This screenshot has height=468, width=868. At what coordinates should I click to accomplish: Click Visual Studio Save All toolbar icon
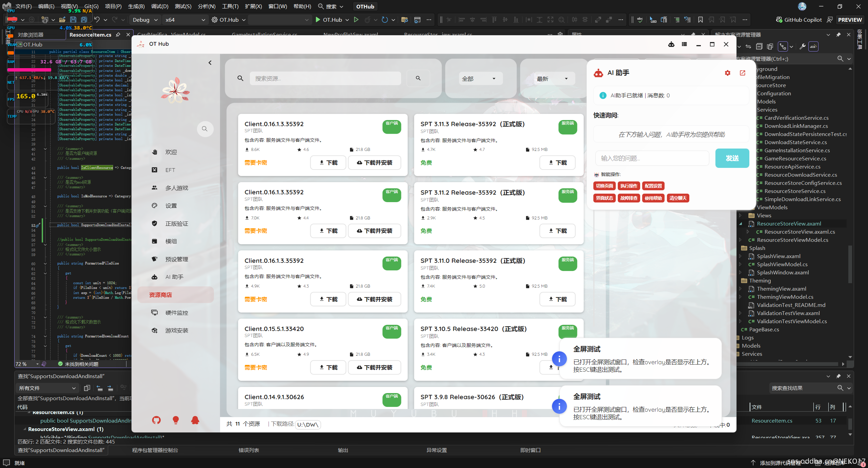point(84,20)
